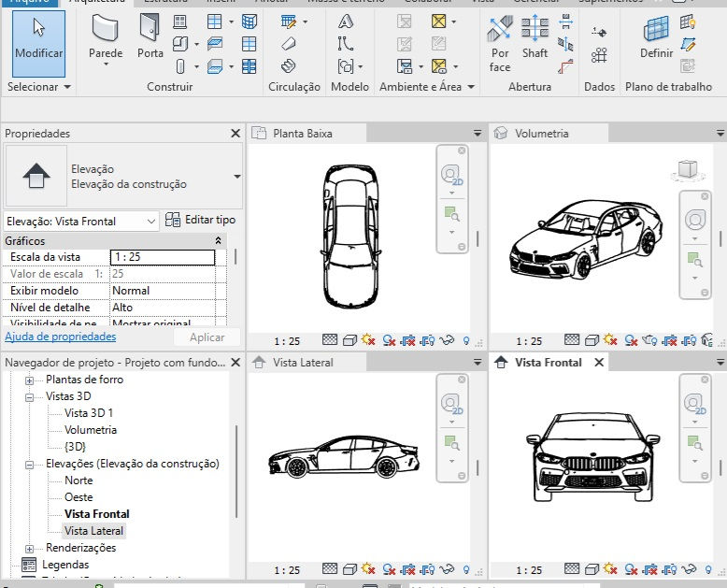Click the Aplicar button
The image size is (727, 588).
(x=207, y=337)
